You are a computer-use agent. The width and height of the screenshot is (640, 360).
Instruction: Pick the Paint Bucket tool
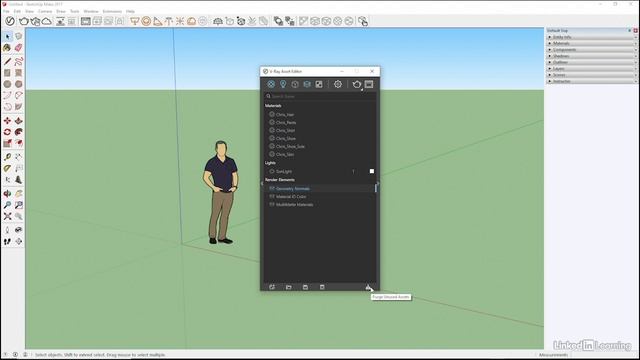point(7,48)
